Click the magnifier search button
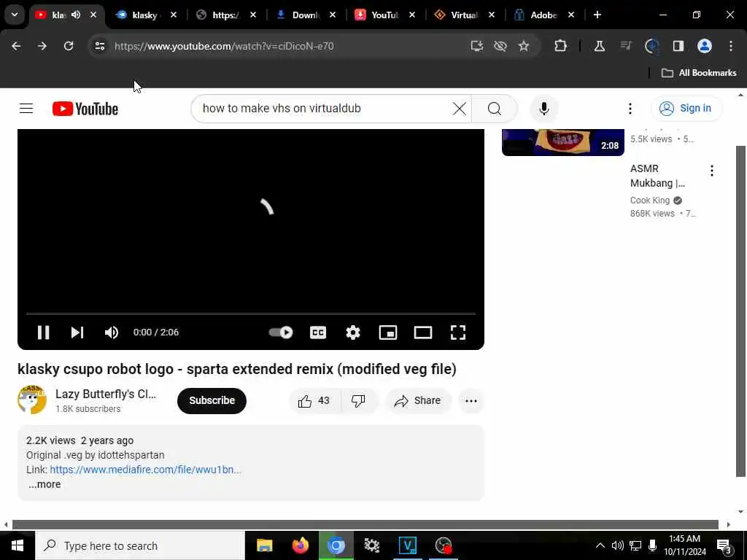747x560 pixels. 495,109
